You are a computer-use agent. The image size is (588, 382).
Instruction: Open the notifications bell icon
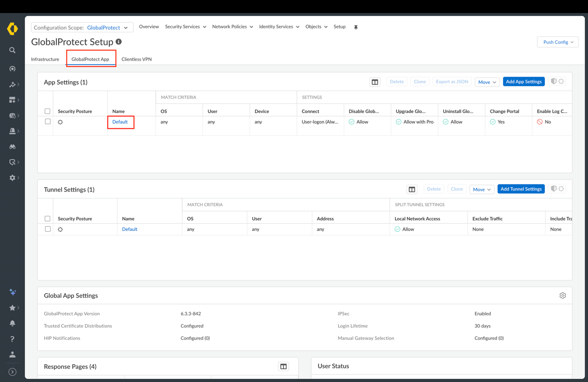coord(12,323)
